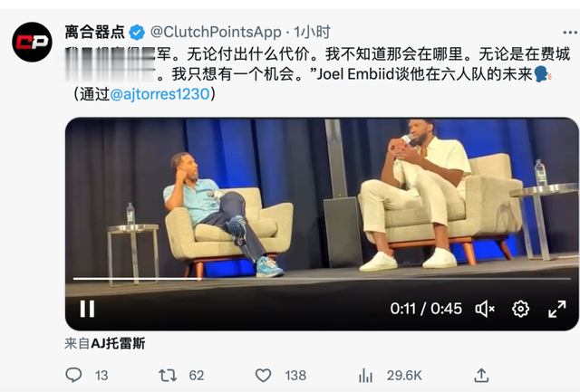Click the 离合器点 account name

point(94,33)
